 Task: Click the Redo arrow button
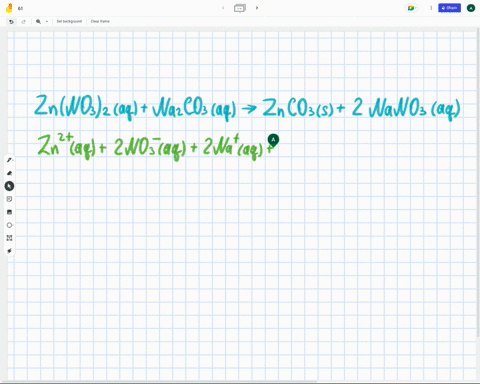point(23,22)
